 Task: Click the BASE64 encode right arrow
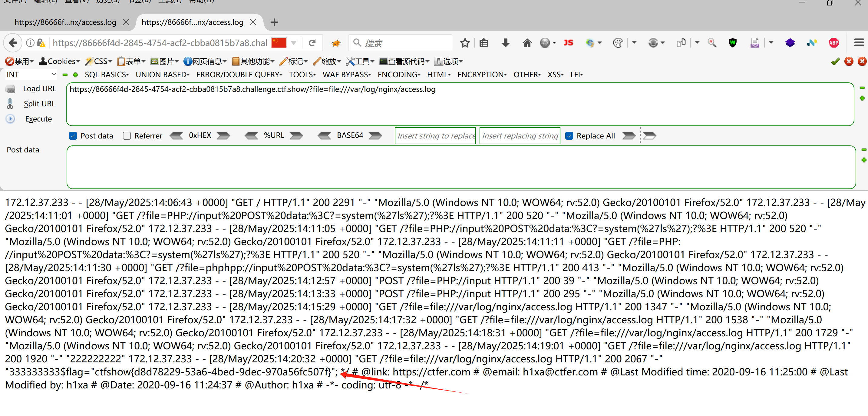375,136
